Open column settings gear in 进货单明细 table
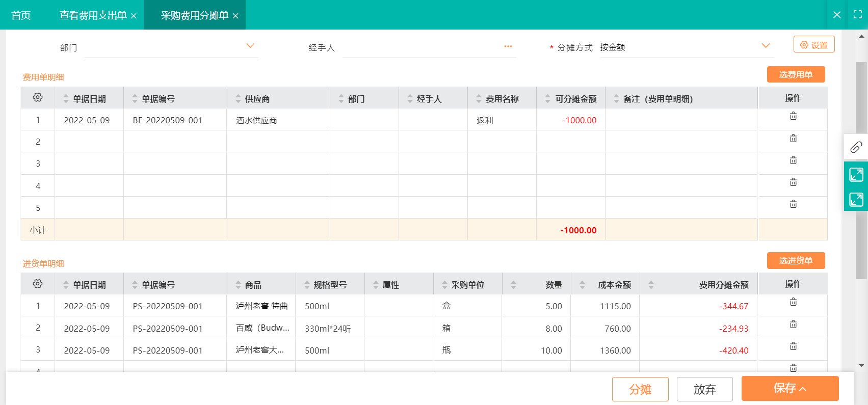 tap(38, 284)
